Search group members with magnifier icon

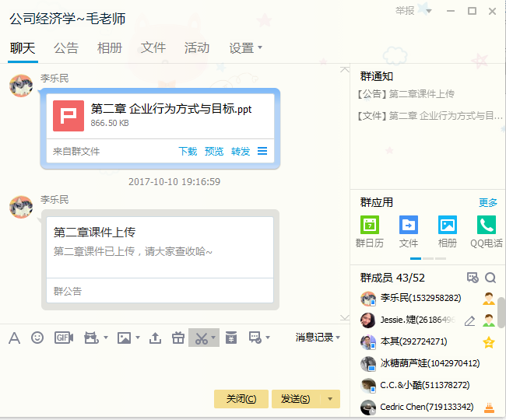pos(490,278)
